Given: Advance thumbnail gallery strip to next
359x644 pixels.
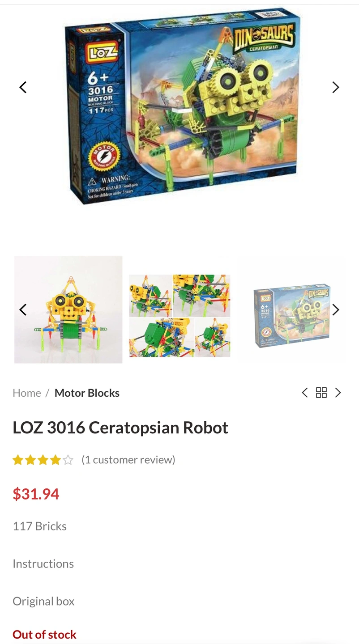Looking at the screenshot, I should tap(336, 309).
